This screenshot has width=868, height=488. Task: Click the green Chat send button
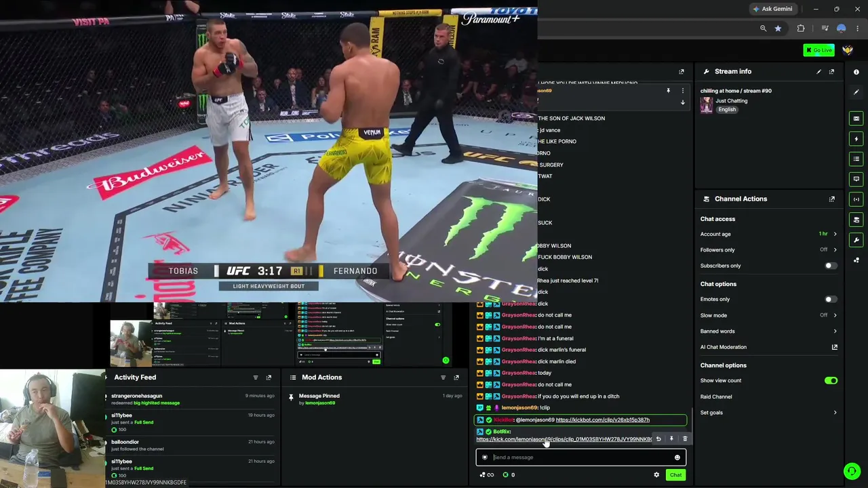675,475
